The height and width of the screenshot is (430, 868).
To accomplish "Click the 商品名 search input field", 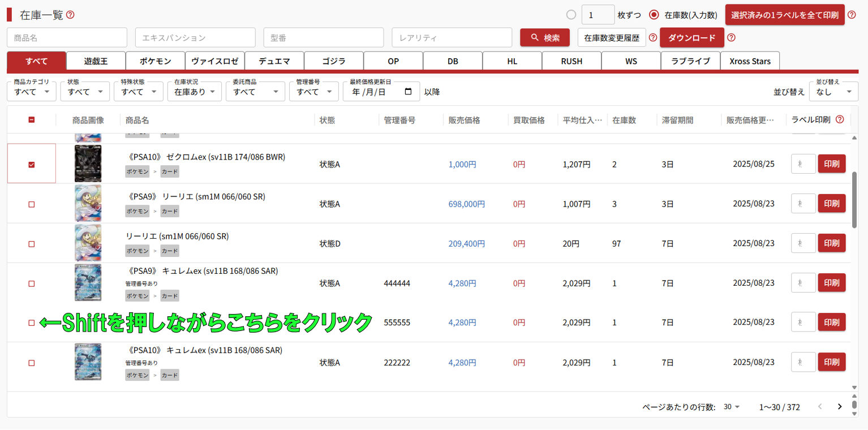I will (x=67, y=38).
